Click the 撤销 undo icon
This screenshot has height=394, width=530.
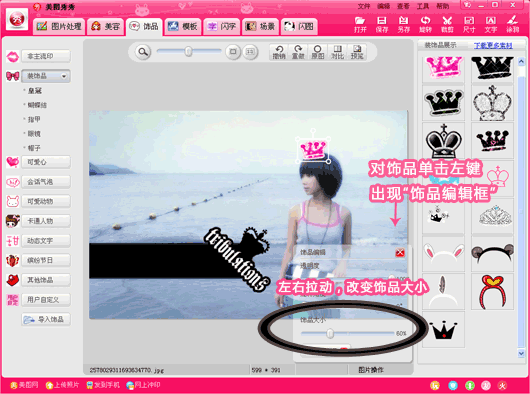pos(279,52)
